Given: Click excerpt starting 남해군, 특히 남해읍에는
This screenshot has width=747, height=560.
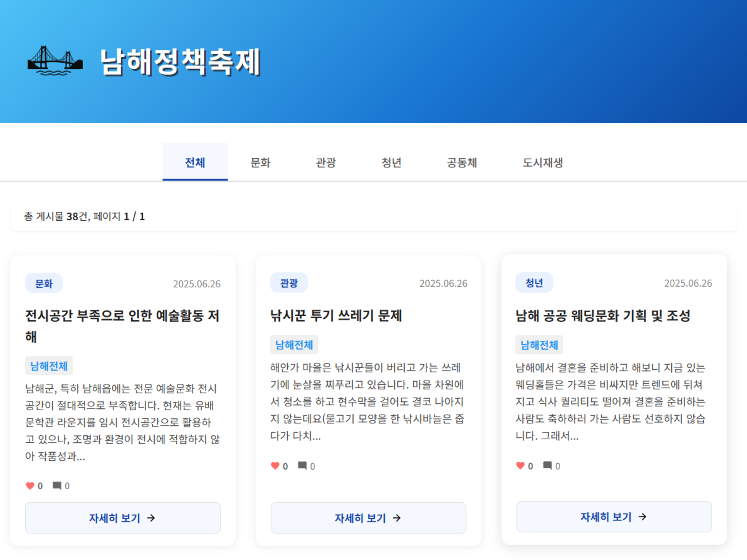Looking at the screenshot, I should click(x=122, y=422).
